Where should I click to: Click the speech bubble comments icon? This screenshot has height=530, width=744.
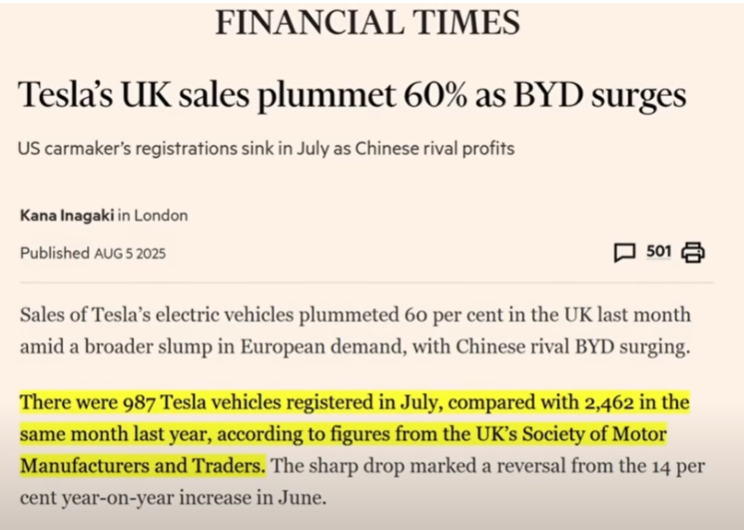tap(624, 252)
